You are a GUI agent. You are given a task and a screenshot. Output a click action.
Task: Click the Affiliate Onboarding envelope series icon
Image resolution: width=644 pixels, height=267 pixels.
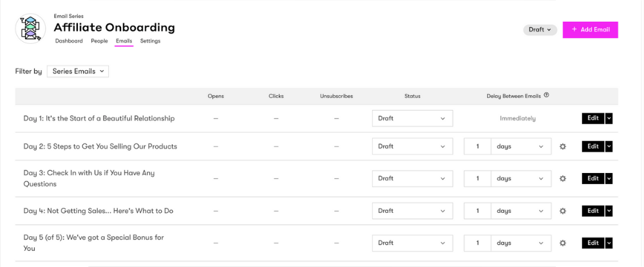30,29
